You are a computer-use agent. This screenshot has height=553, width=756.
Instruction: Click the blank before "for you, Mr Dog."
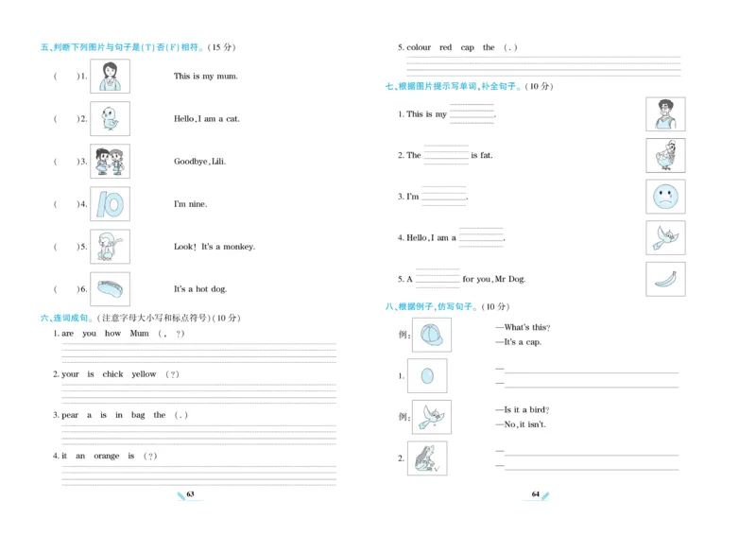(437, 279)
